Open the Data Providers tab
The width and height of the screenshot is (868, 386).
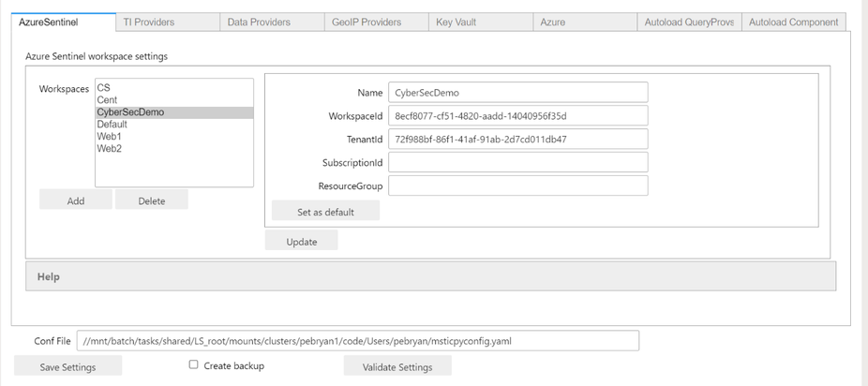coord(272,22)
